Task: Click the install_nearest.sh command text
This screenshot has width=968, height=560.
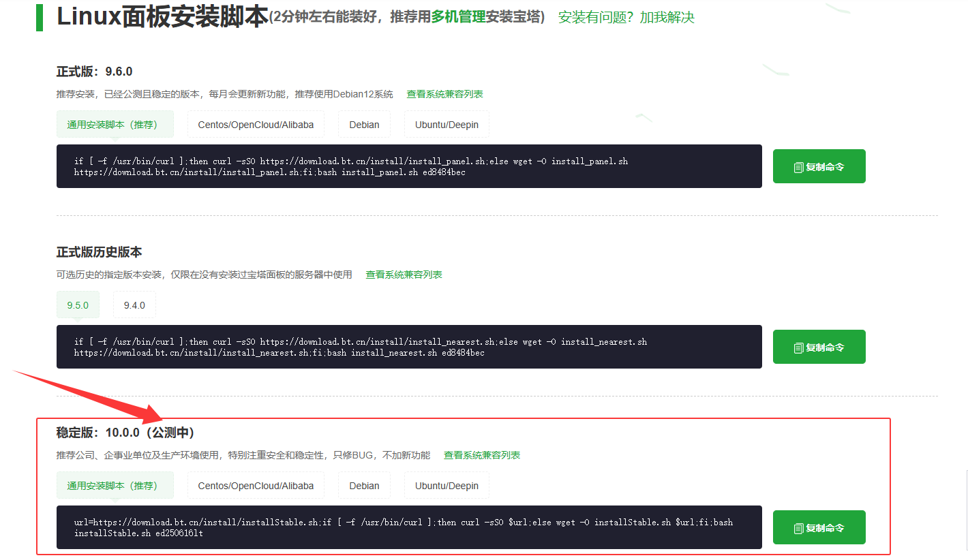Action: [361, 347]
